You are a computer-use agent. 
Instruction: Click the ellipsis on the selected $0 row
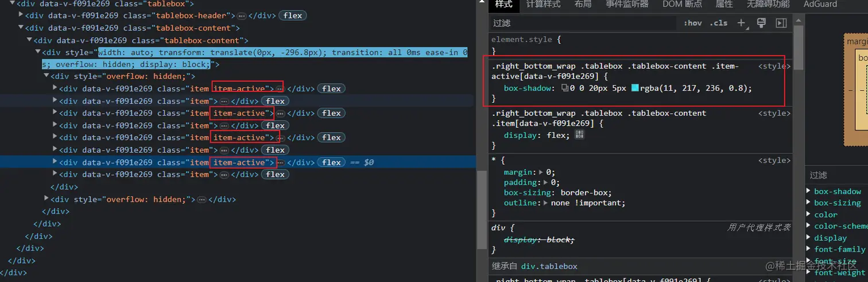280,163
